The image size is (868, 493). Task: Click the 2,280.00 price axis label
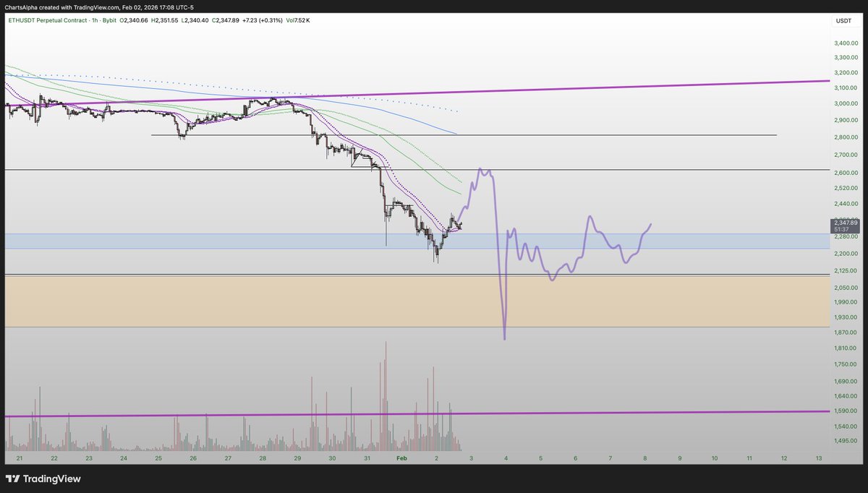click(845, 237)
